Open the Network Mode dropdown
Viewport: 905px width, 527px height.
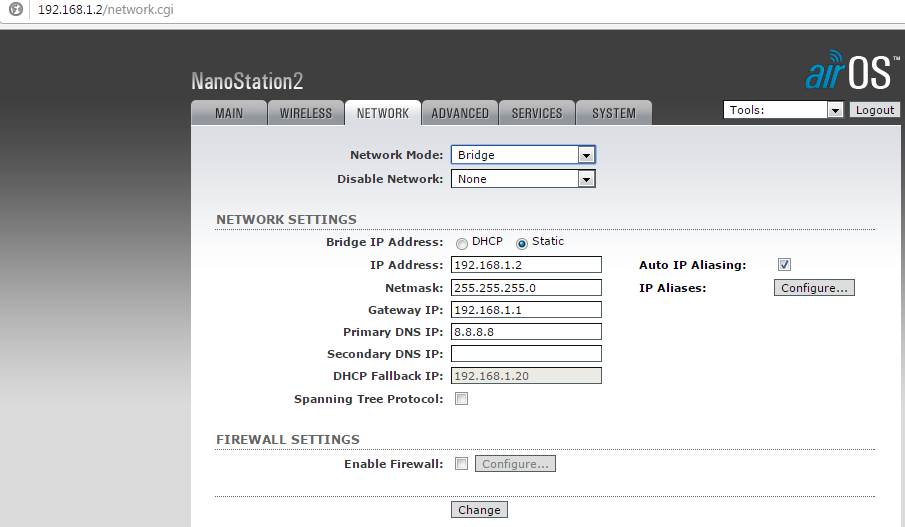point(523,155)
